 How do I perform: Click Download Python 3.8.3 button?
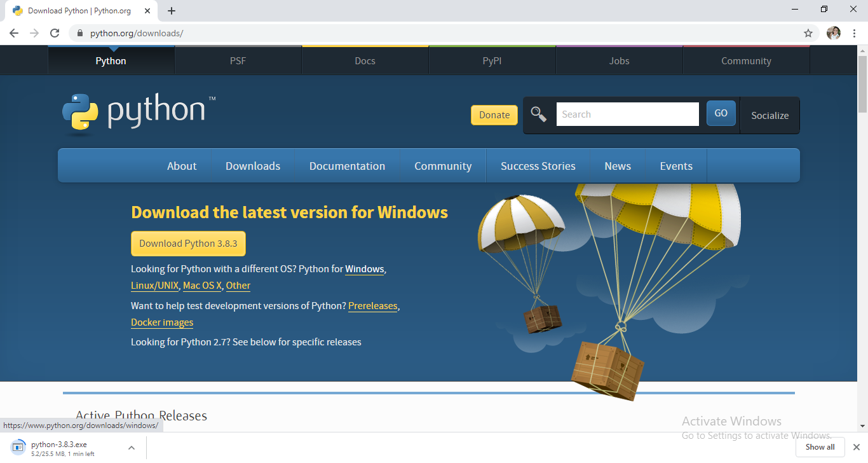[188, 244]
